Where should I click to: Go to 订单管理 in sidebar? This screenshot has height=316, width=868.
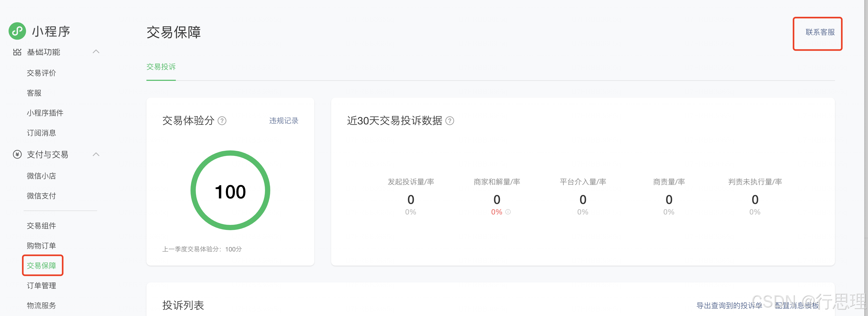41,286
